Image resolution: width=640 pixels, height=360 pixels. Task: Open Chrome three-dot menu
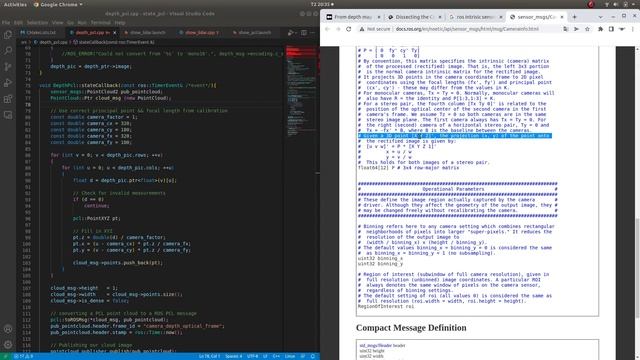click(x=633, y=29)
